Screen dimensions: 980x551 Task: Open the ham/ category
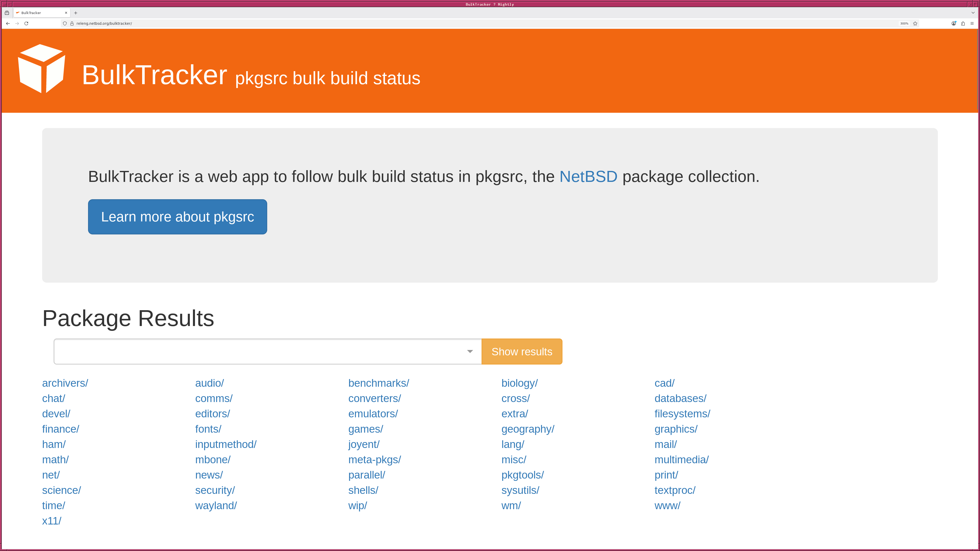pyautogui.click(x=54, y=445)
